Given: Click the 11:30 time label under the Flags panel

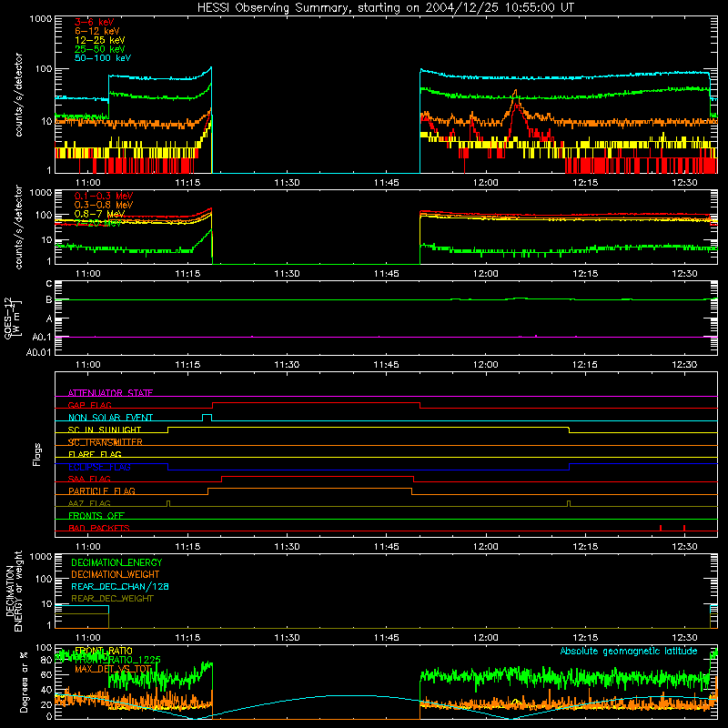Looking at the screenshot, I should (x=287, y=547).
